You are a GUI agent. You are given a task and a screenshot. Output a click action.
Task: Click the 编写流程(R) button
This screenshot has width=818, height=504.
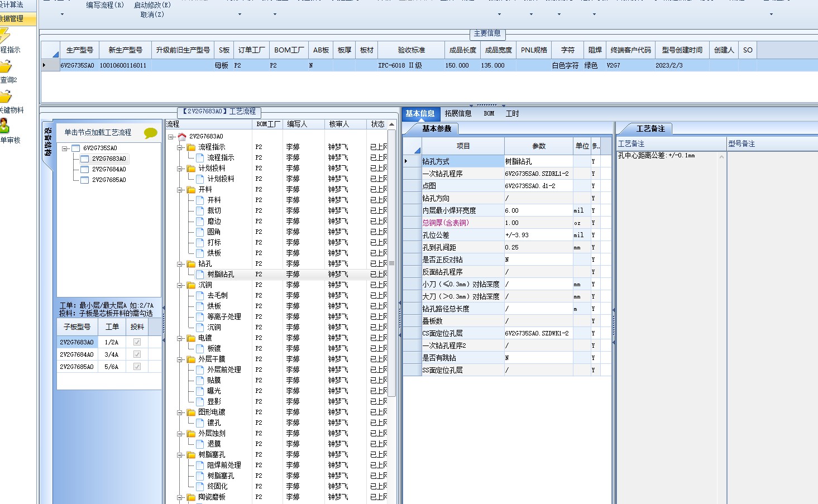[105, 5]
